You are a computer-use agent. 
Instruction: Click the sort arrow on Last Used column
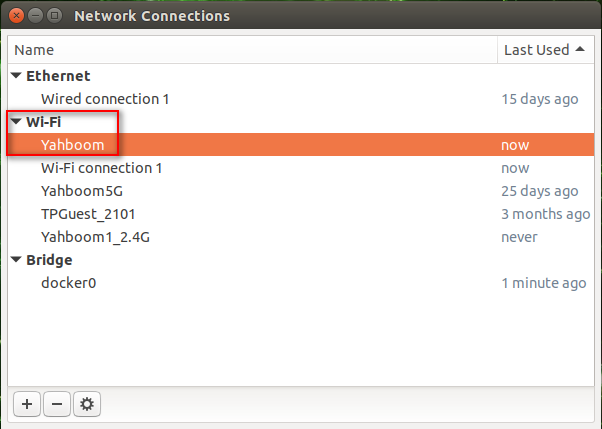pyautogui.click(x=580, y=49)
